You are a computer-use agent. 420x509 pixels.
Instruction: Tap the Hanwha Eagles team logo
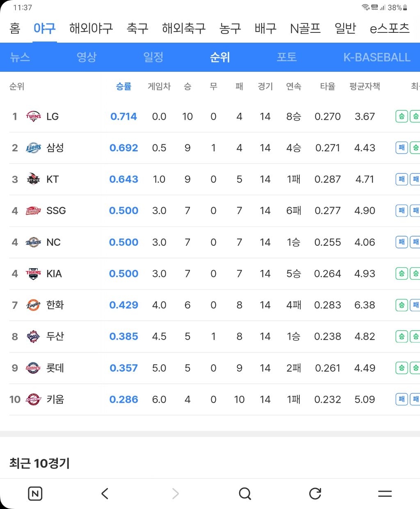coord(33,305)
